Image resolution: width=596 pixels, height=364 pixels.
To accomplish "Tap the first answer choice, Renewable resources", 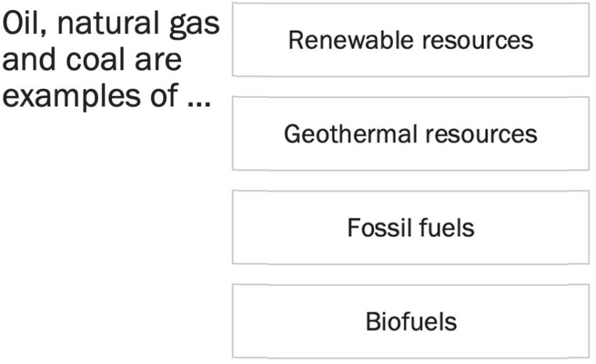I will click(x=410, y=40).
